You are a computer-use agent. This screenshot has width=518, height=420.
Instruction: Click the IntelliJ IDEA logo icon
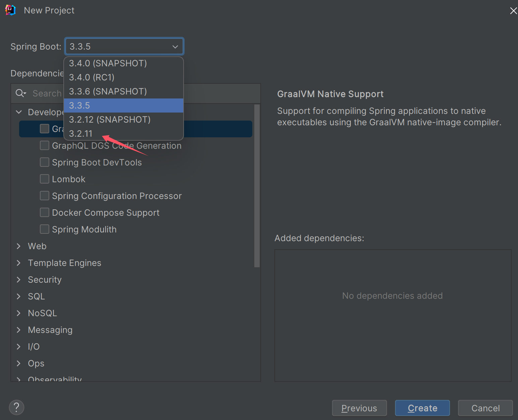tap(10, 10)
